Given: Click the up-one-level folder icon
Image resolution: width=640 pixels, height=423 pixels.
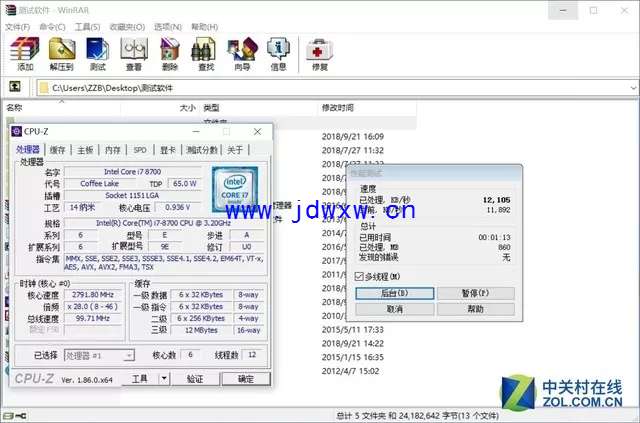Looking at the screenshot, I should 15,86.
